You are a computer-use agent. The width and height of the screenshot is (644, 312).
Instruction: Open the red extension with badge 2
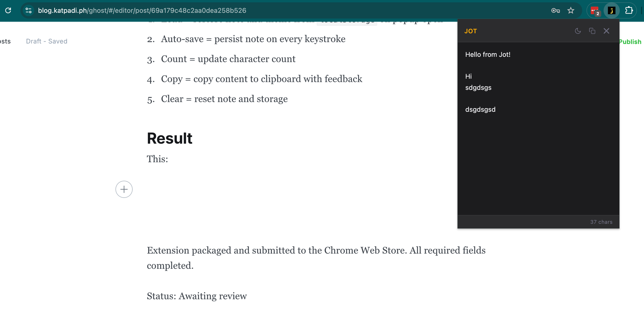pos(595,11)
